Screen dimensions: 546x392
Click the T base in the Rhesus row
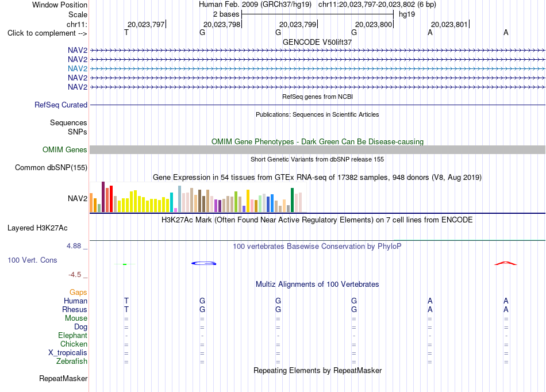click(126, 309)
